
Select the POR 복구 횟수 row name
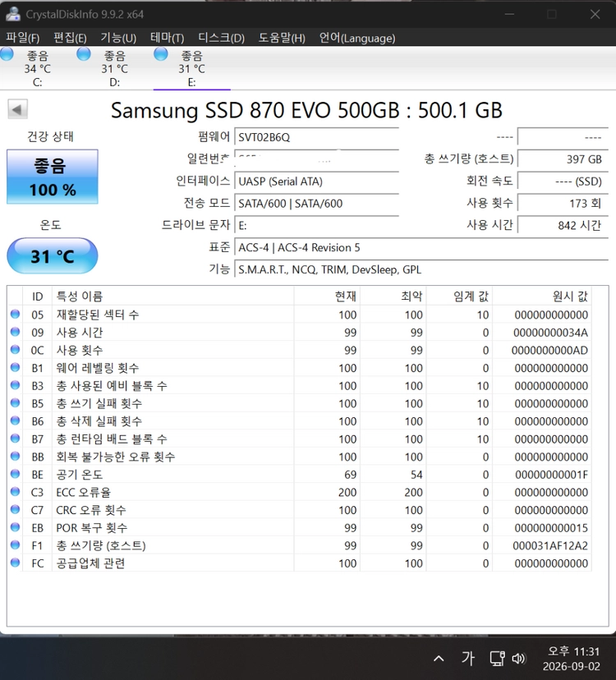(91, 528)
